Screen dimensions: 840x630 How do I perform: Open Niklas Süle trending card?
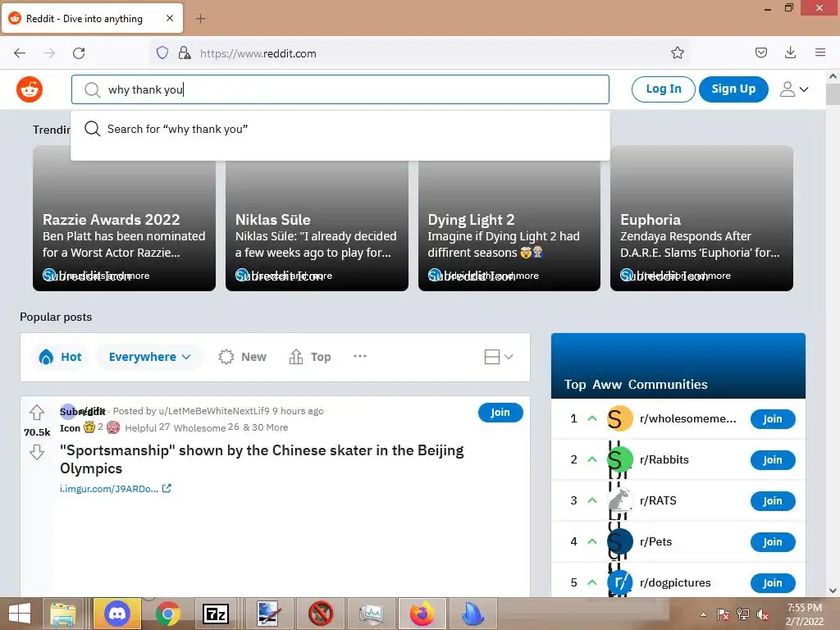coord(317,218)
